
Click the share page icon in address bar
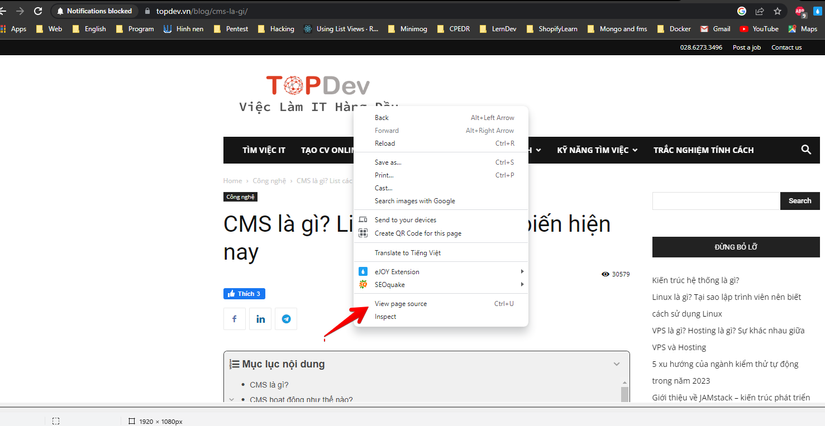click(759, 11)
